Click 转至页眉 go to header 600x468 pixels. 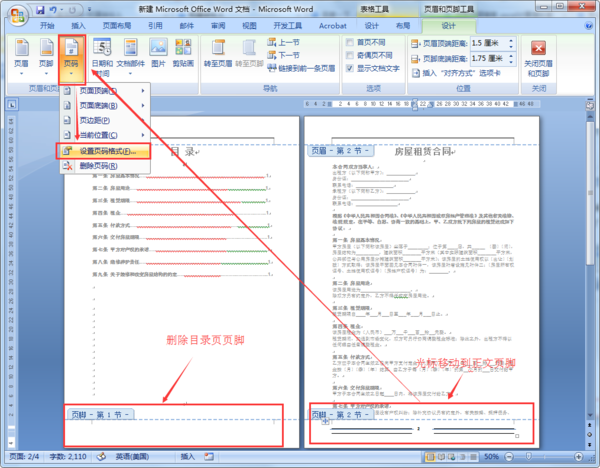click(x=218, y=53)
